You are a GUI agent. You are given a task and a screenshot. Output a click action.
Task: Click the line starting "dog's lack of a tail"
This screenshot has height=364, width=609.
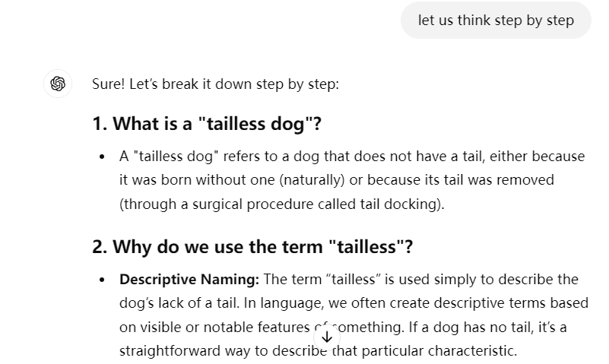click(354, 303)
